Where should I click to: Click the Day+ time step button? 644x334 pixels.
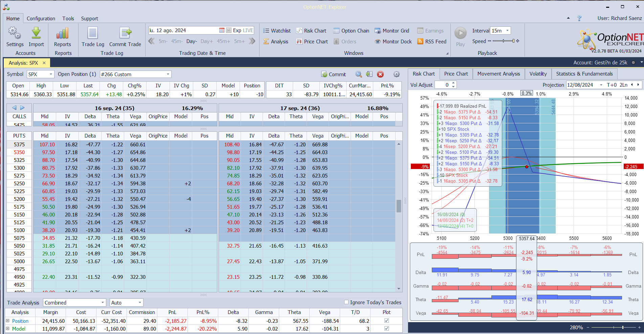(x=206, y=41)
